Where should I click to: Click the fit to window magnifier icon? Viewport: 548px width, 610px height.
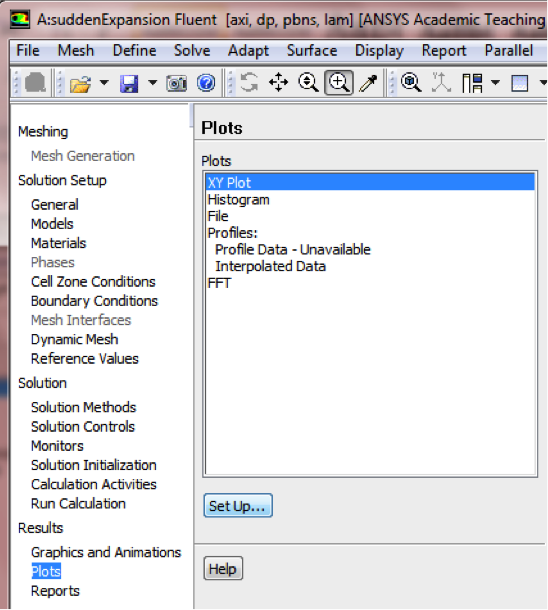pyautogui.click(x=411, y=82)
